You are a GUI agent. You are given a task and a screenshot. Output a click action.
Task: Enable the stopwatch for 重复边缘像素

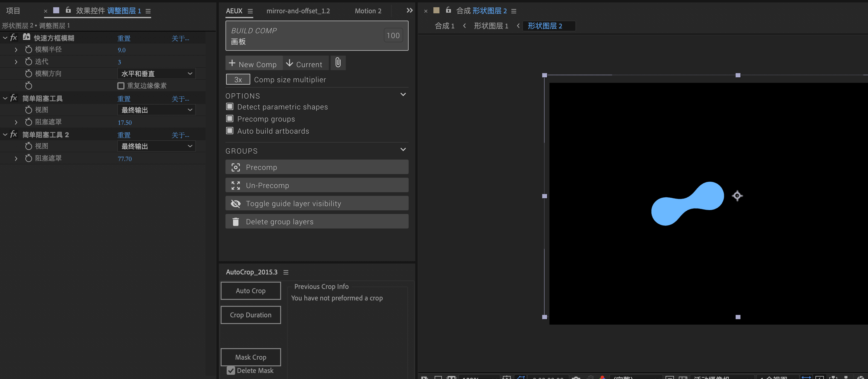pyautogui.click(x=29, y=86)
